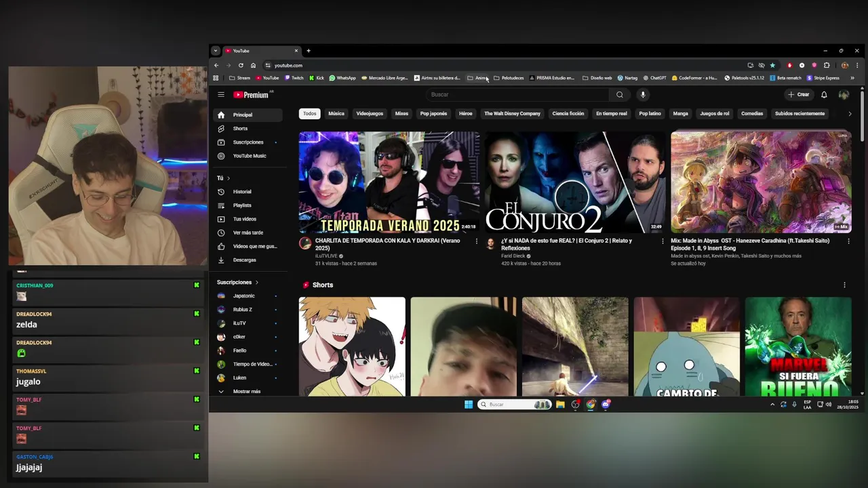
Task: Open Farid Dieck channel name
Action: coord(513,256)
